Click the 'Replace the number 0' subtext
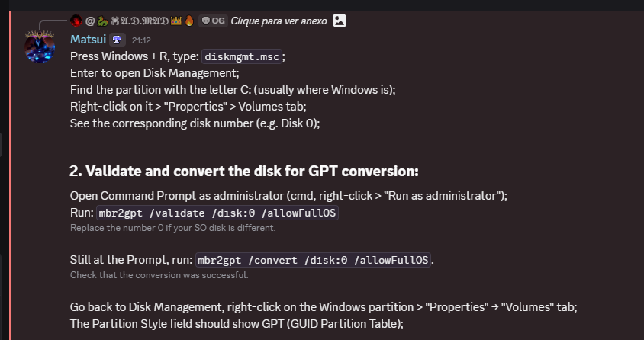The image size is (644, 340). click(x=172, y=228)
